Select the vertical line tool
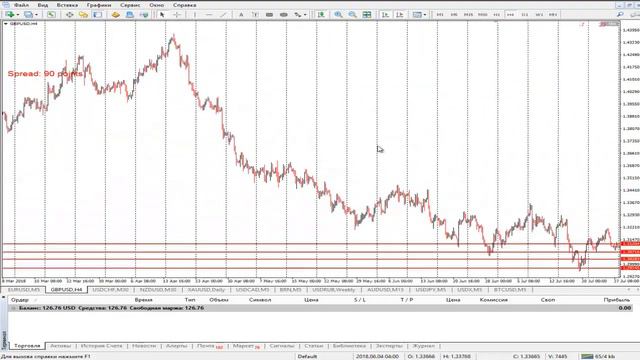640x360 pixels. pos(195,15)
